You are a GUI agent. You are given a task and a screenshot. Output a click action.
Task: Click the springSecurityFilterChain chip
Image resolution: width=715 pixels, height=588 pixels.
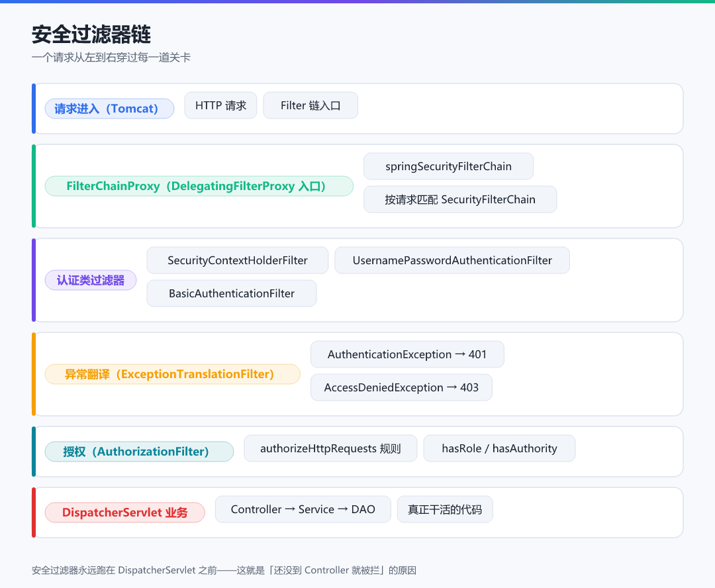tap(449, 166)
